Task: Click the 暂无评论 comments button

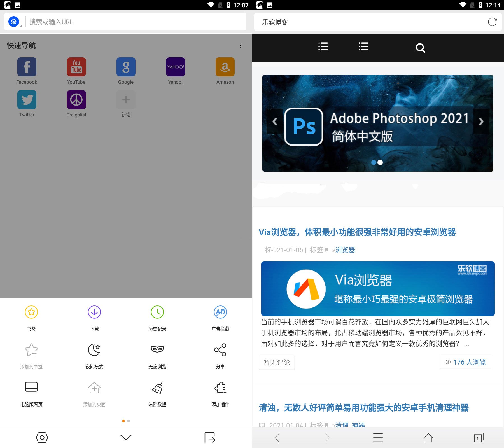Action: pyautogui.click(x=277, y=362)
